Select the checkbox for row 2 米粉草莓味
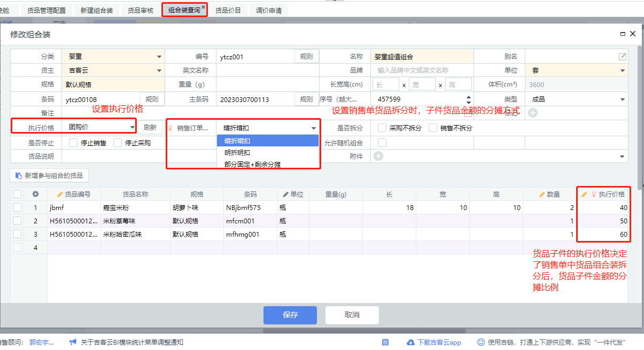 (17, 221)
